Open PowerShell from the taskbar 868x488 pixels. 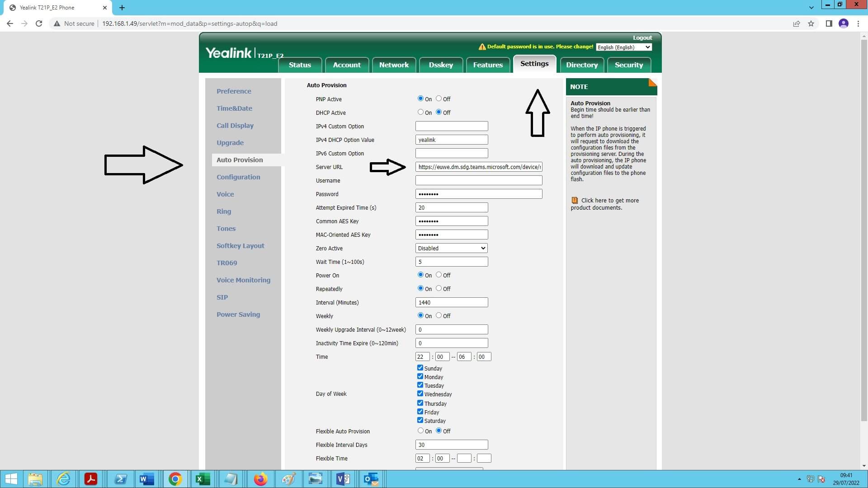coord(120,479)
